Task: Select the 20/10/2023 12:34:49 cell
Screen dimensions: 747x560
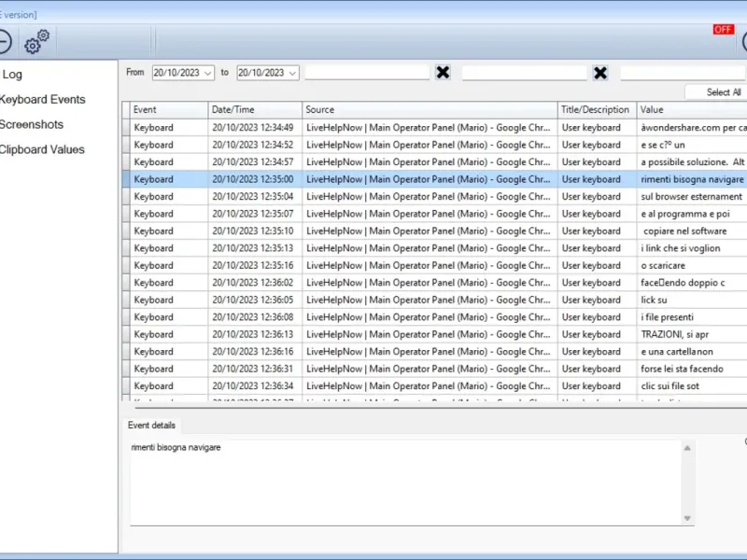Action: [x=253, y=128]
